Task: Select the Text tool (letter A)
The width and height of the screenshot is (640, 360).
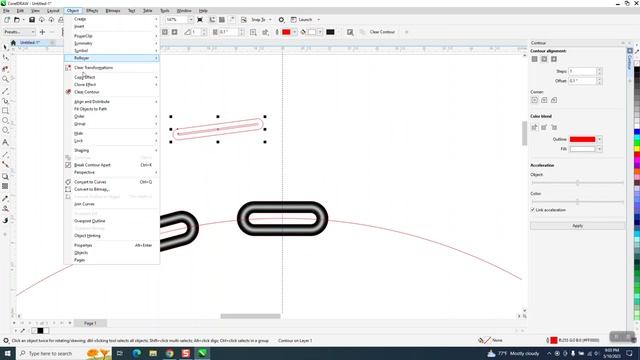Action: [x=5, y=142]
